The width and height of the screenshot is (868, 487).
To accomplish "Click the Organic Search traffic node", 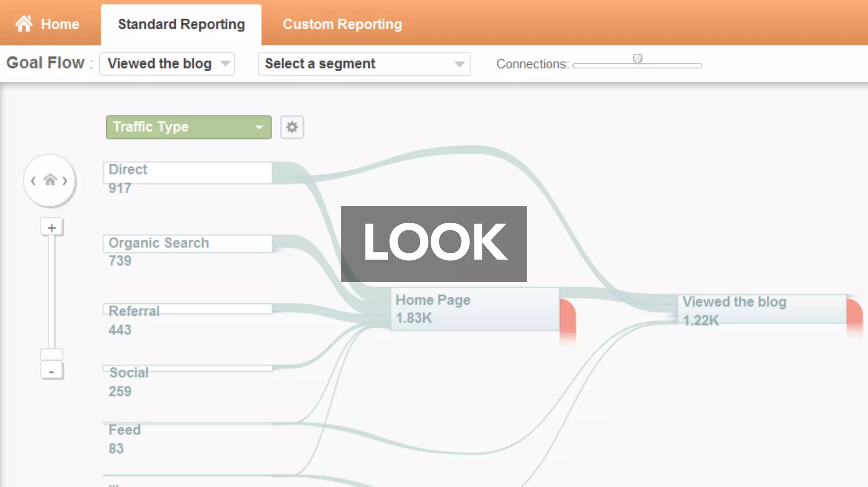I will tap(188, 243).
